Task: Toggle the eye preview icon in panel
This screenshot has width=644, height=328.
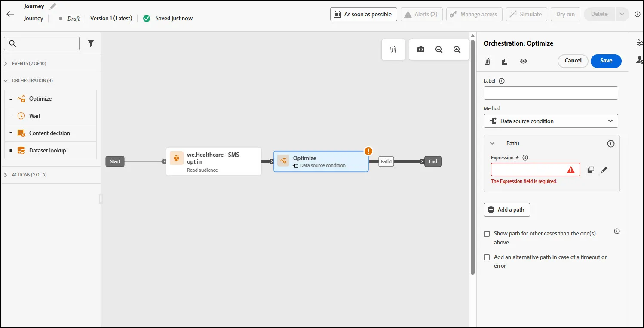Action: click(x=524, y=61)
